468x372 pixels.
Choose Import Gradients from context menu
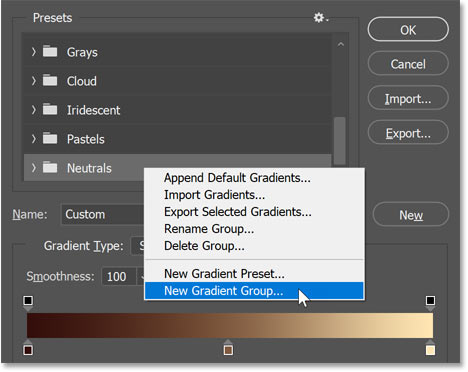(254, 195)
